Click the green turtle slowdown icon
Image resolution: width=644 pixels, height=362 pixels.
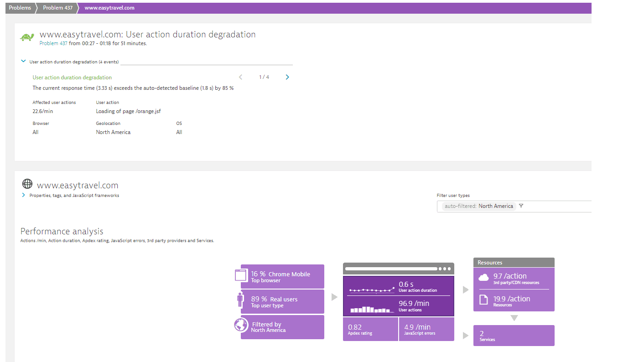(27, 37)
